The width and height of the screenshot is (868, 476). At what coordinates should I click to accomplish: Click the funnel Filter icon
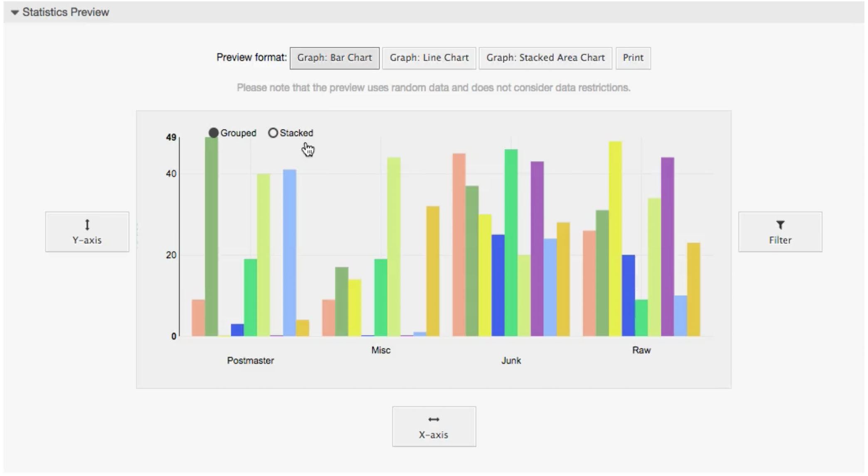[x=780, y=225]
